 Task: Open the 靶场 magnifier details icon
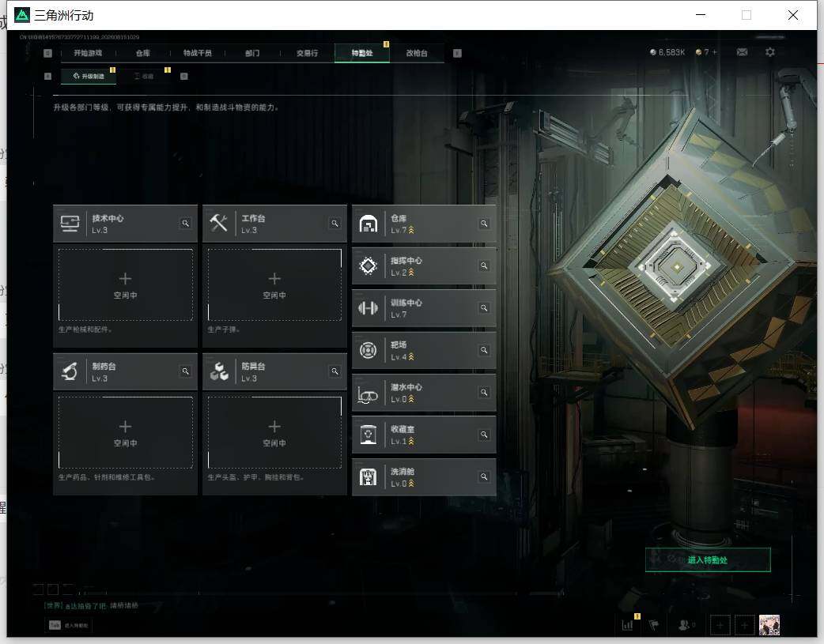coord(484,350)
